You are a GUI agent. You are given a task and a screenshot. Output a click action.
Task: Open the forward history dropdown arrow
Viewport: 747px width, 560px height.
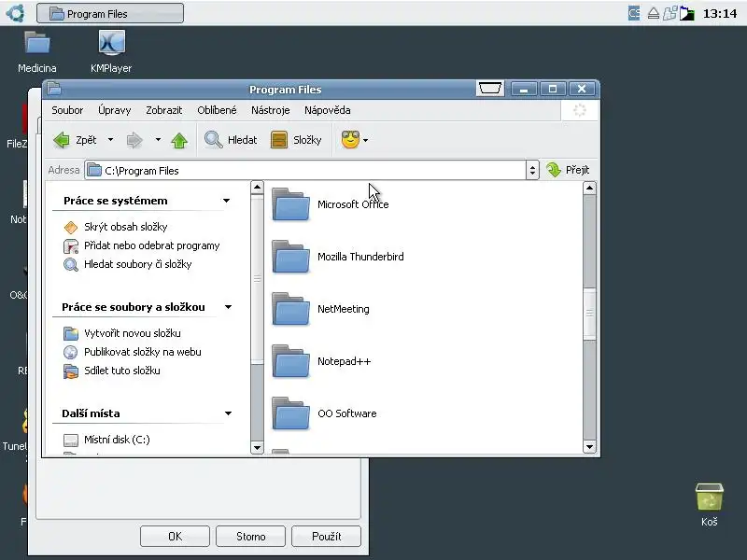(158, 140)
